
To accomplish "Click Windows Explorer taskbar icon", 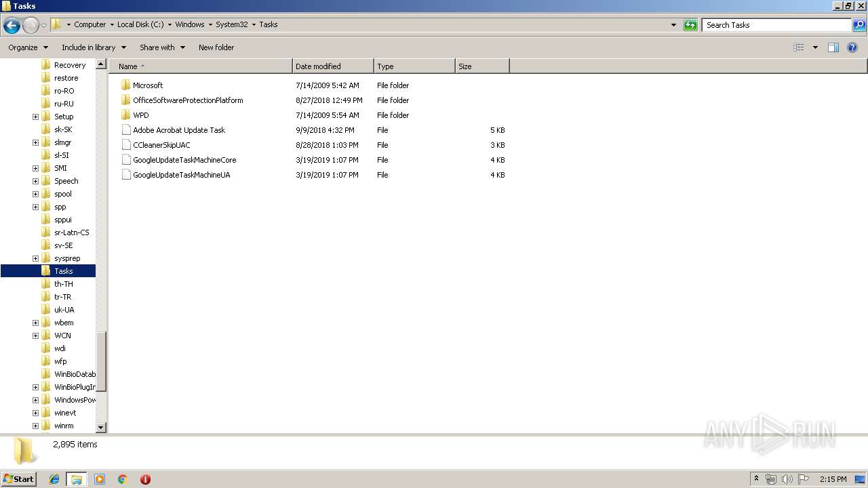I will click(x=77, y=479).
